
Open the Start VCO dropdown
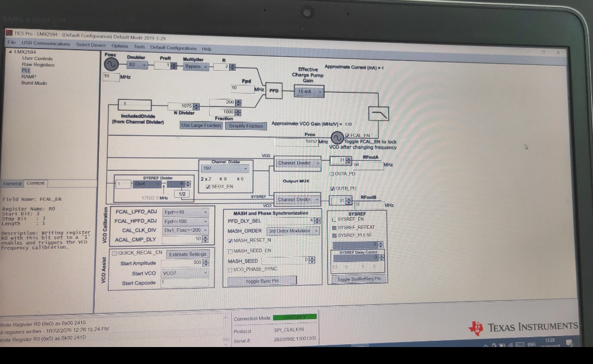click(x=185, y=273)
